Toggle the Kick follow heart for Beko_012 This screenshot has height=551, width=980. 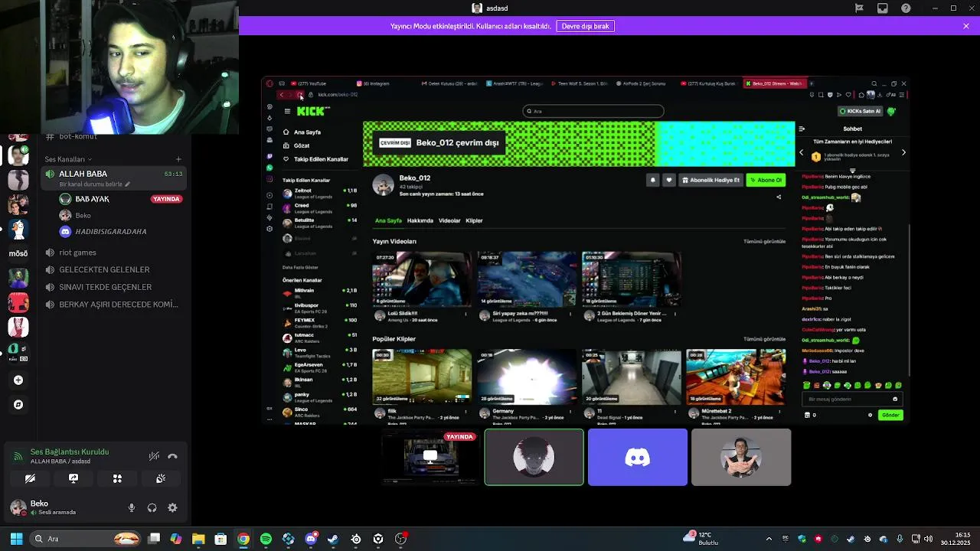click(668, 180)
